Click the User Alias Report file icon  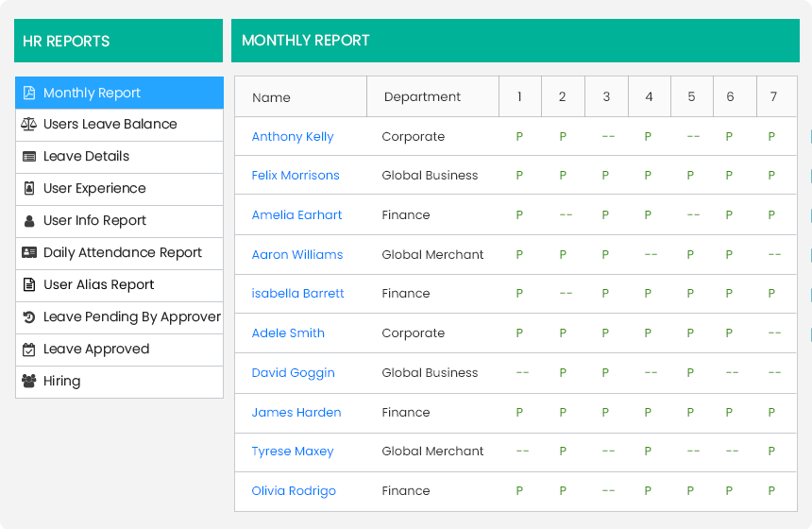click(x=29, y=284)
